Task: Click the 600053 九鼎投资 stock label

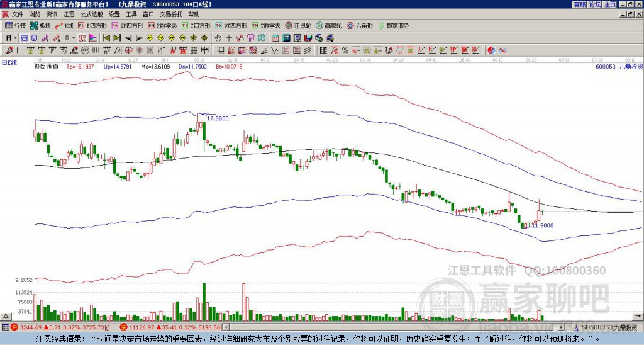Action: coord(619,66)
